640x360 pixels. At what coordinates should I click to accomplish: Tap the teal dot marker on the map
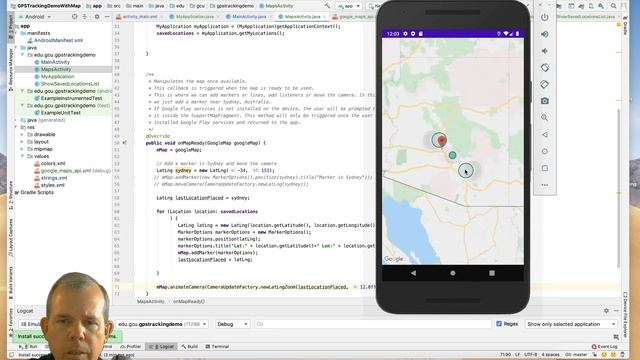[x=452, y=155]
